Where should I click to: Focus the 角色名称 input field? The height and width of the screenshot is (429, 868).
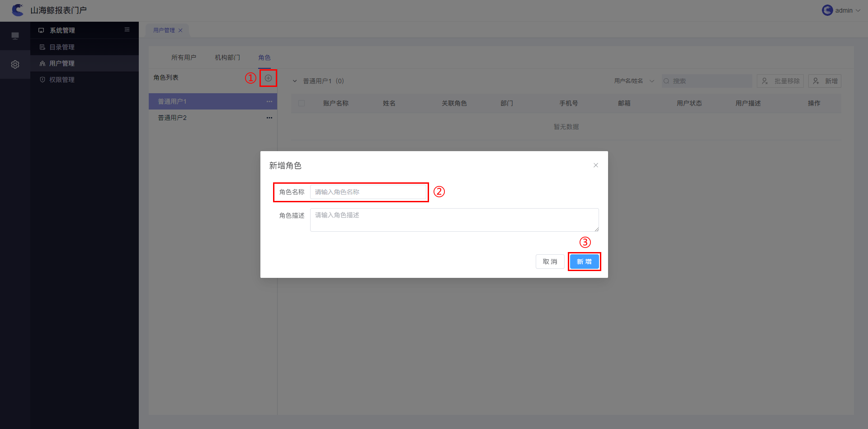pos(368,192)
